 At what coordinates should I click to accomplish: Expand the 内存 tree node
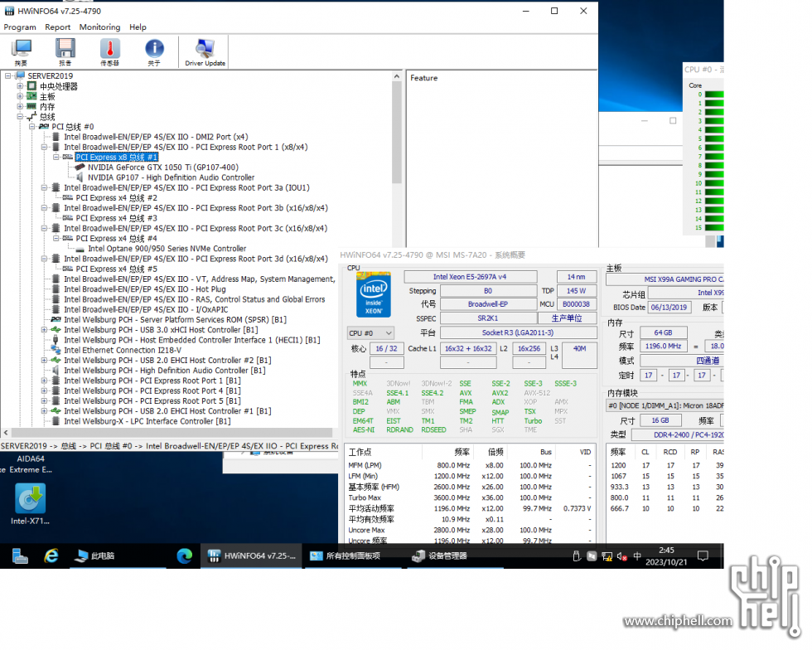20,106
